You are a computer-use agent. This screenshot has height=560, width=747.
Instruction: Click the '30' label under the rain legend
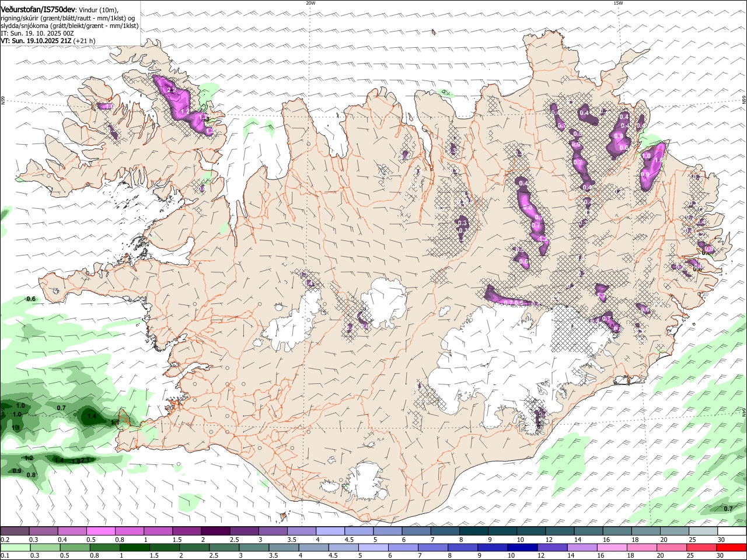(720, 555)
